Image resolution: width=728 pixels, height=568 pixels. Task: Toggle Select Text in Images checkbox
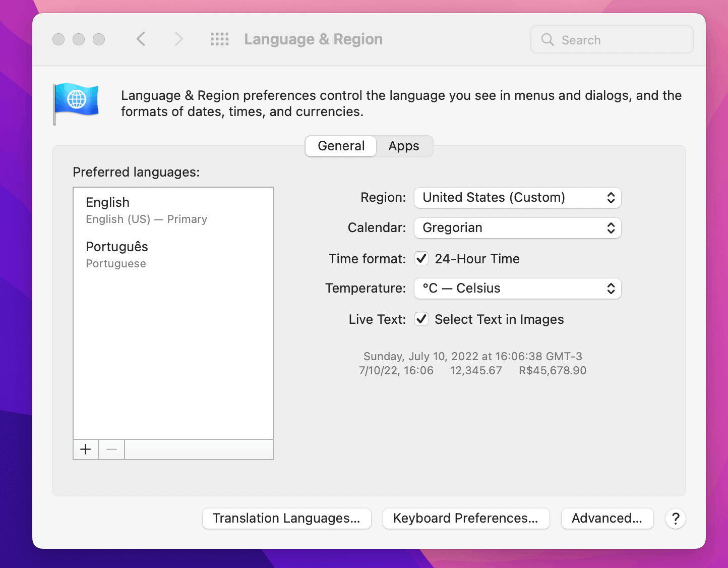421,319
